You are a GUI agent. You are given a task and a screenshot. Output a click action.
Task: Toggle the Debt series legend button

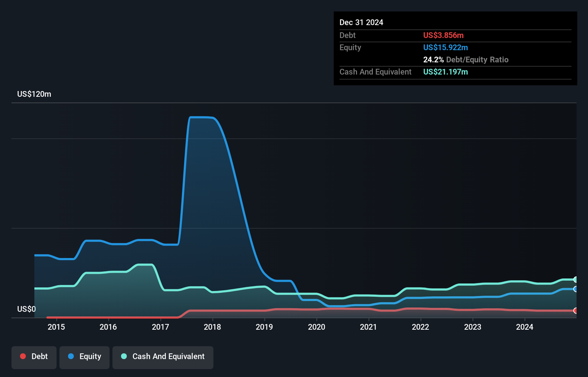click(x=34, y=357)
